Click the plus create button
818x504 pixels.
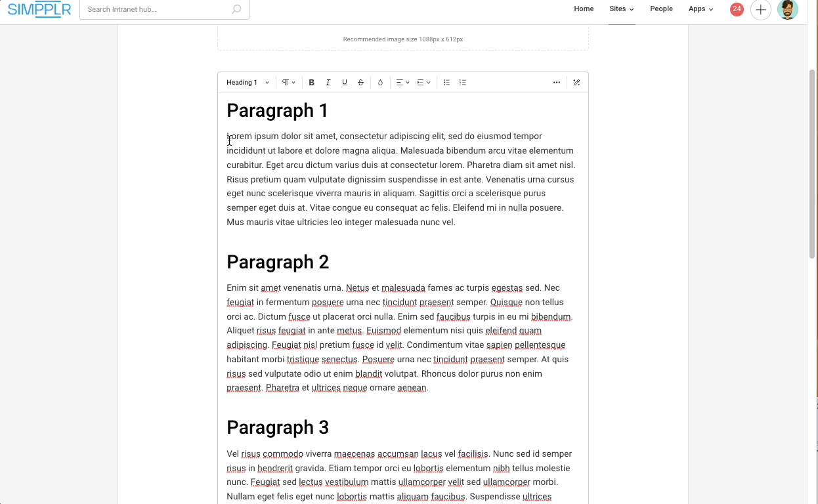(x=760, y=9)
